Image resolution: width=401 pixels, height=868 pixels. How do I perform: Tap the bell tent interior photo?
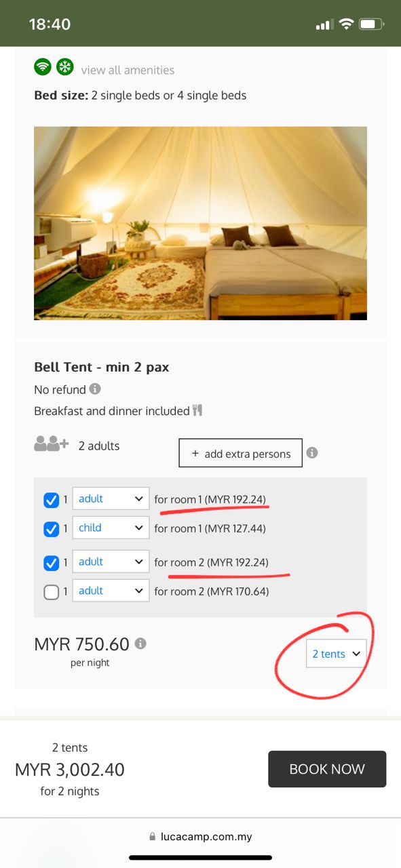pyautogui.click(x=200, y=223)
